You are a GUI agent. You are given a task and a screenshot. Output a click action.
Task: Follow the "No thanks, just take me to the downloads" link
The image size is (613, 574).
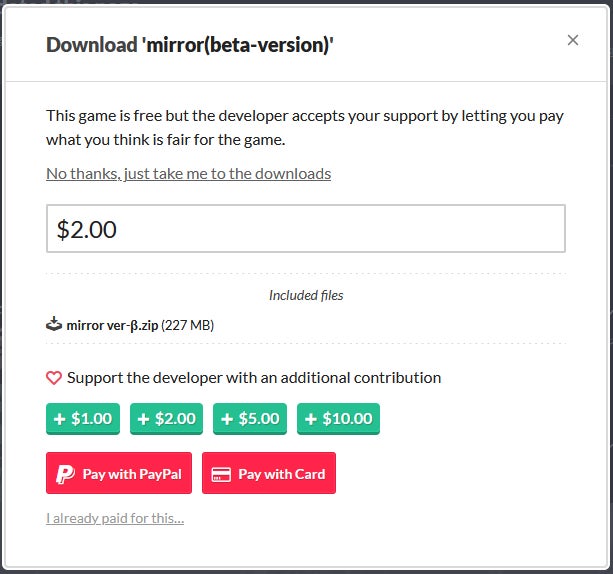point(188,174)
